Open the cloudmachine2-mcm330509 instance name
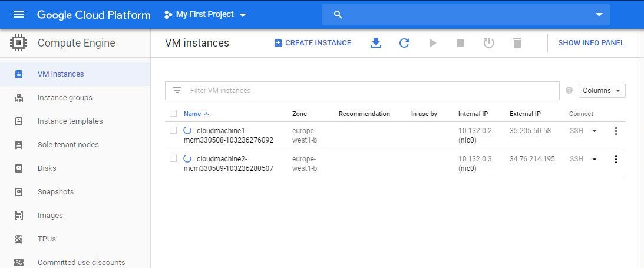 pos(229,163)
